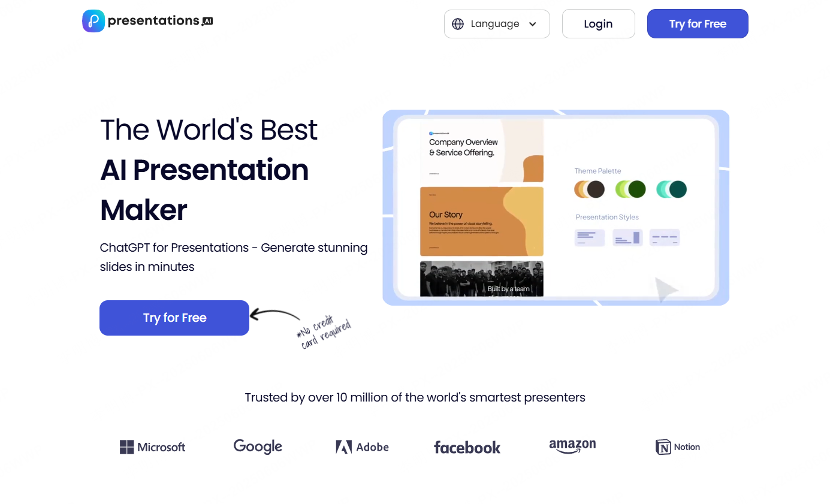Select the third dashed presentation style icon

click(x=665, y=237)
